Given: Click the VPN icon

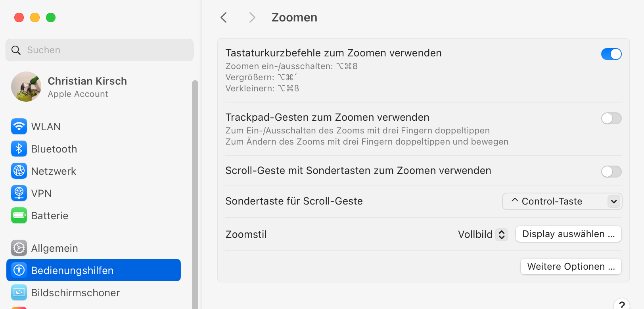Looking at the screenshot, I should tap(19, 193).
